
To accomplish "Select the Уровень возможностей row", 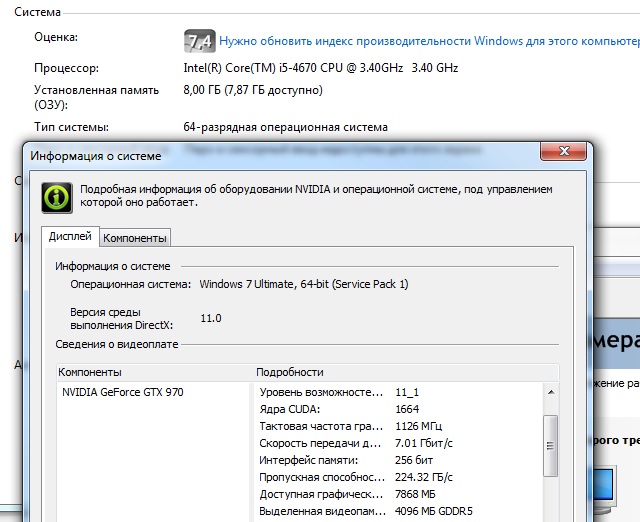I will (400, 392).
